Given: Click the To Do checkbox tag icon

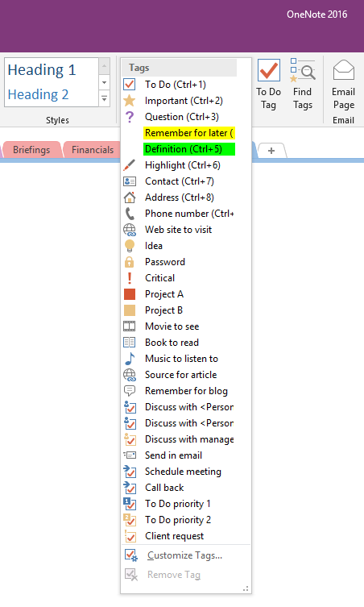Looking at the screenshot, I should point(129,85).
